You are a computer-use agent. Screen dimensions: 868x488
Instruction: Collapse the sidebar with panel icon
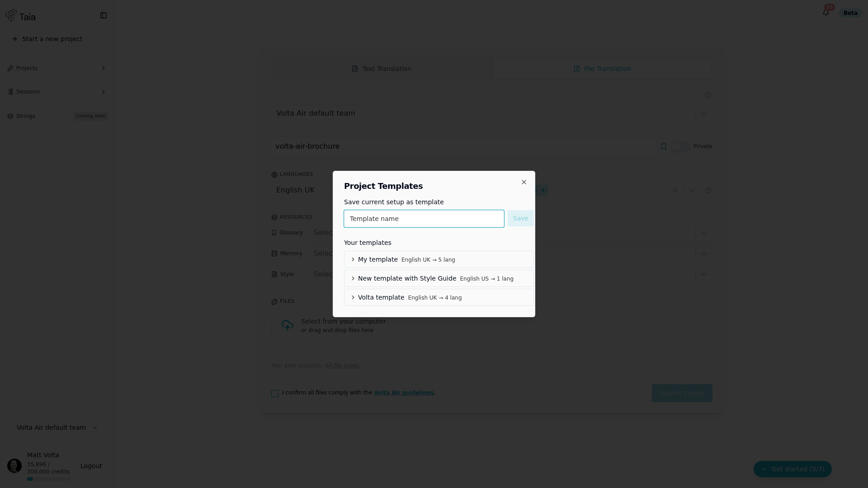point(104,15)
